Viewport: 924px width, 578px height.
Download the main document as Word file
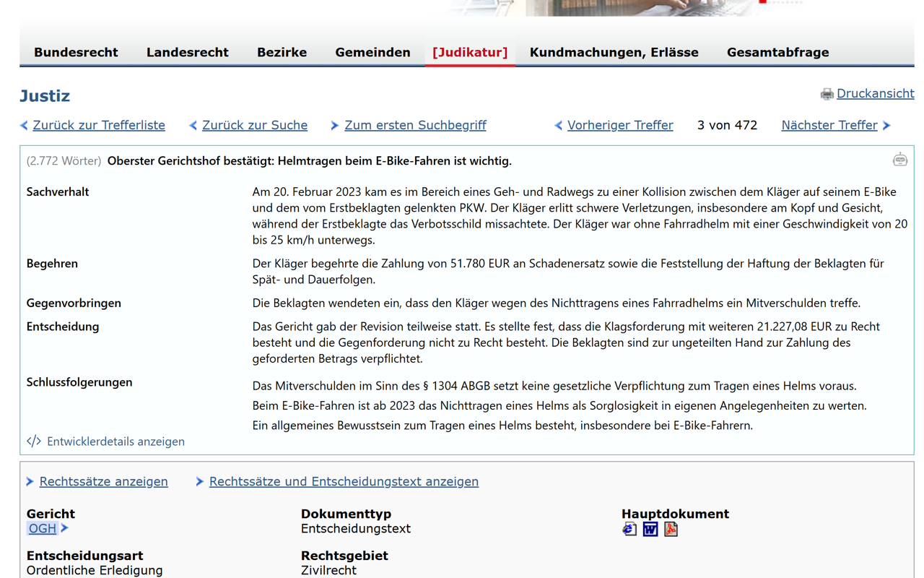point(650,530)
